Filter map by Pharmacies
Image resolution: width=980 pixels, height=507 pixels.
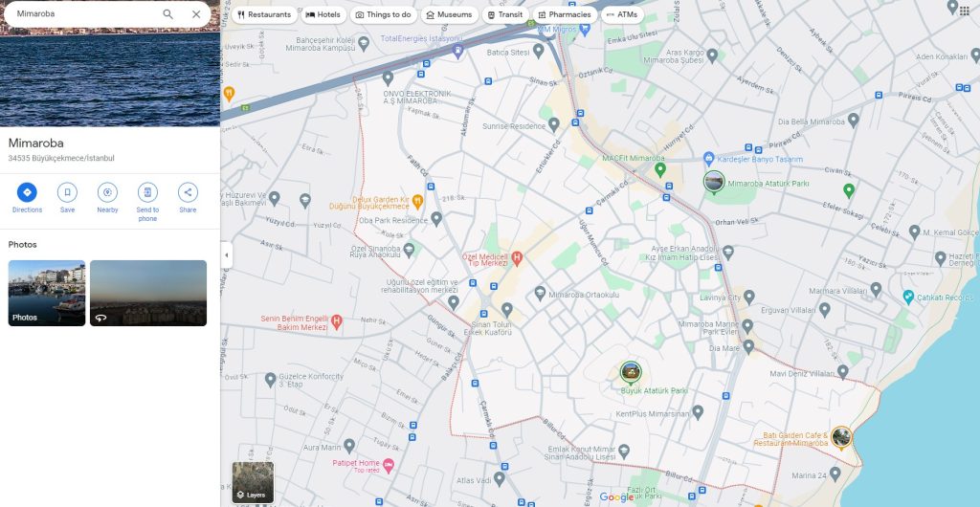tap(565, 15)
